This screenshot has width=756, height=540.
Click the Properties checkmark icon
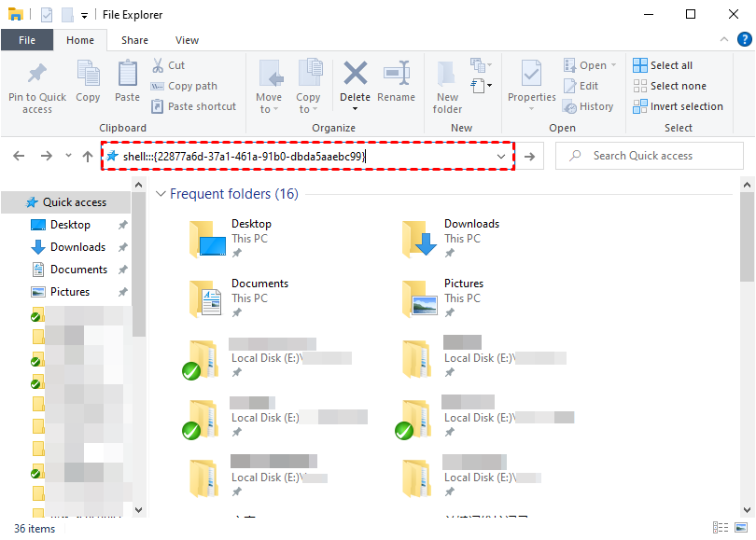pos(531,75)
